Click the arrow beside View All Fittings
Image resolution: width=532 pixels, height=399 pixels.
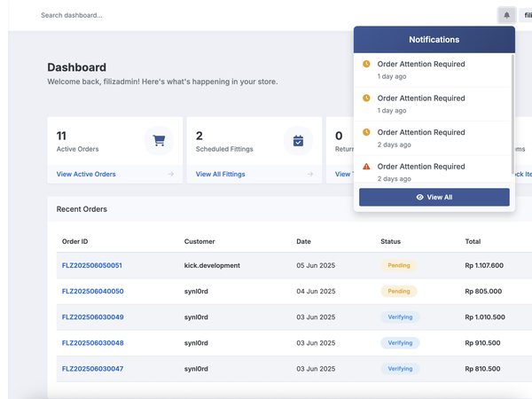pyautogui.click(x=310, y=174)
